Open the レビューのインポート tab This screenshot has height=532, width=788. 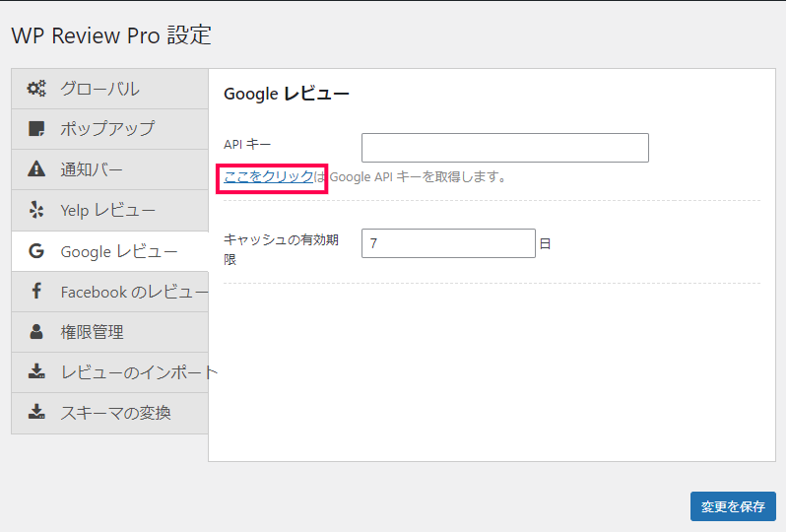pyautogui.click(x=110, y=372)
